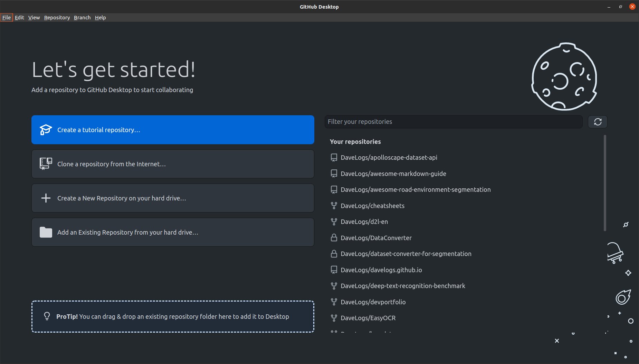
Task: Open the Branch menu
Action: click(x=82, y=18)
